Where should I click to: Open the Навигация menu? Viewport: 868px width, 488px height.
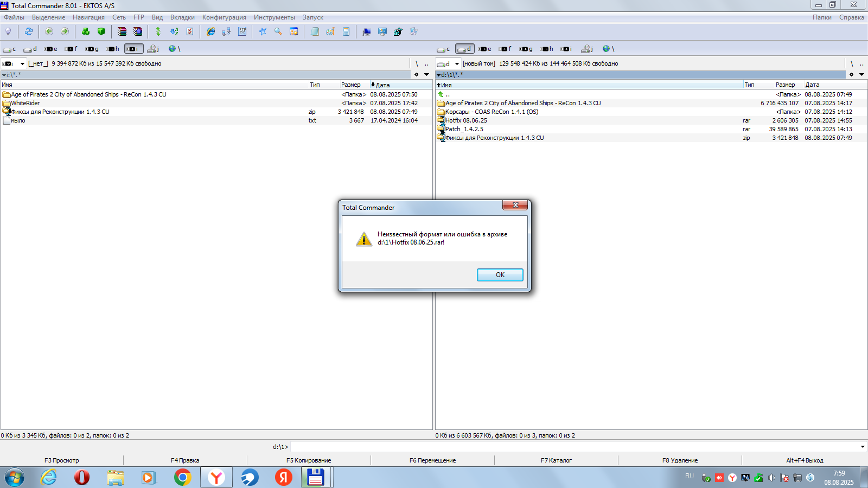click(88, 17)
